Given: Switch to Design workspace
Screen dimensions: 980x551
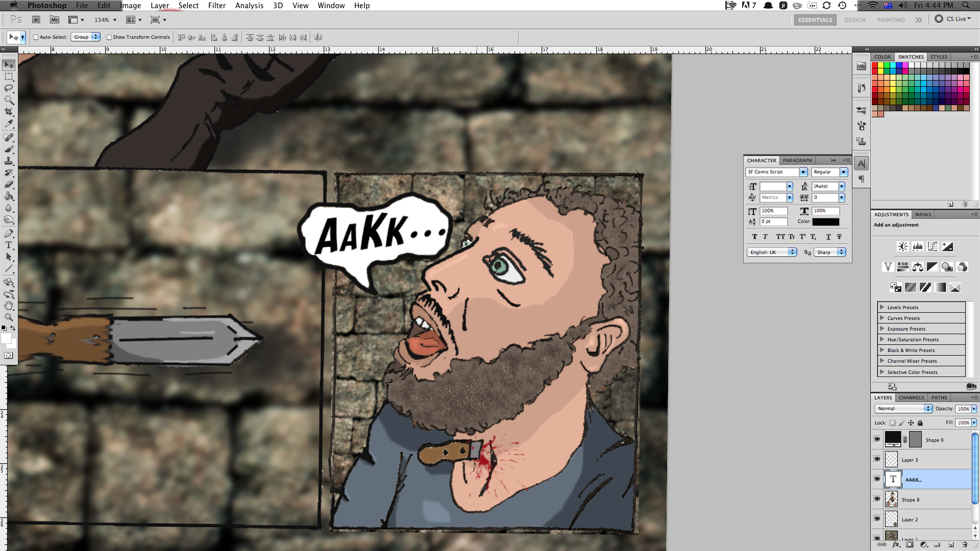Looking at the screenshot, I should 855,20.
